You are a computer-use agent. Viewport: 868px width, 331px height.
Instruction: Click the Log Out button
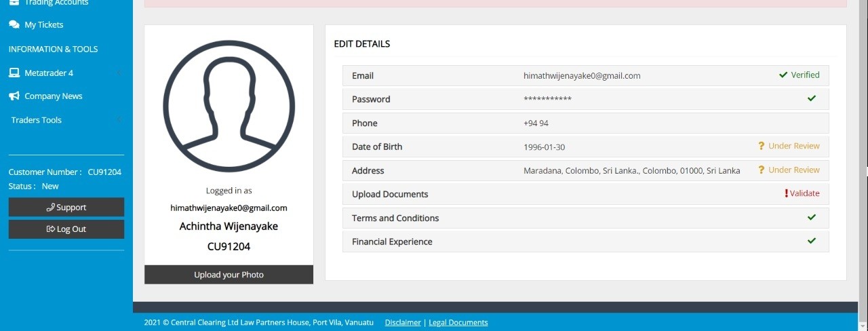click(x=66, y=229)
